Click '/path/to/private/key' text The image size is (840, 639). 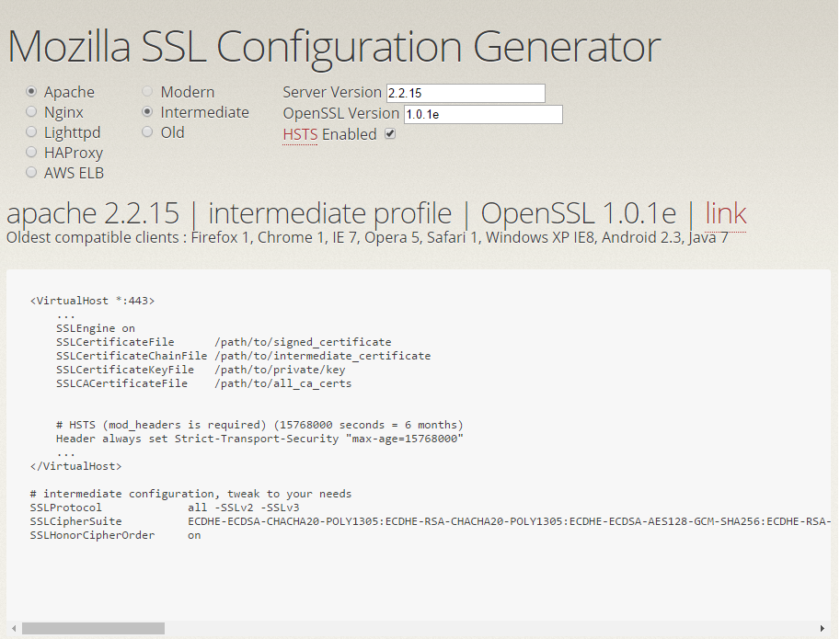point(280,370)
